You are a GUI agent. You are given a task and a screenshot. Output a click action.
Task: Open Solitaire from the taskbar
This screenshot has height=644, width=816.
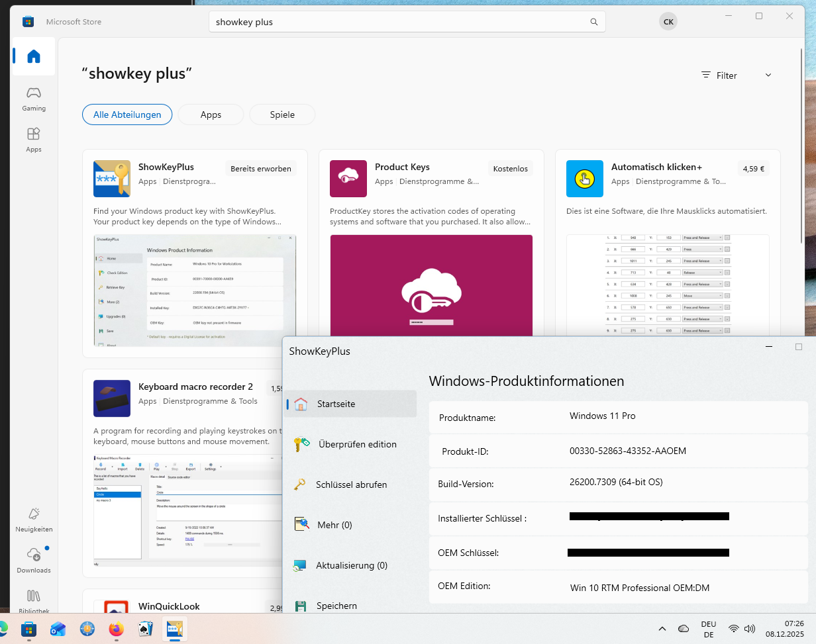tap(145, 629)
